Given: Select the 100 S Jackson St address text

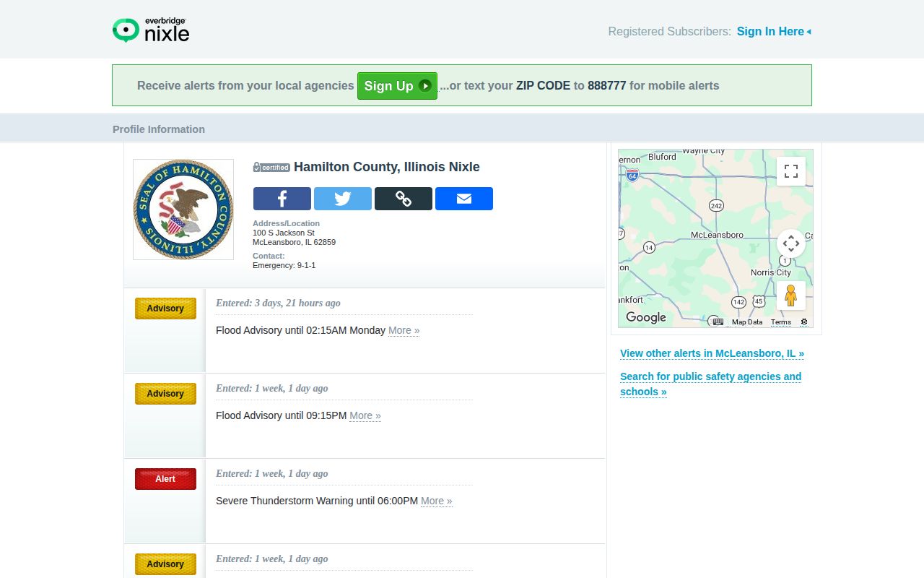Looking at the screenshot, I should pyautogui.click(x=284, y=233).
